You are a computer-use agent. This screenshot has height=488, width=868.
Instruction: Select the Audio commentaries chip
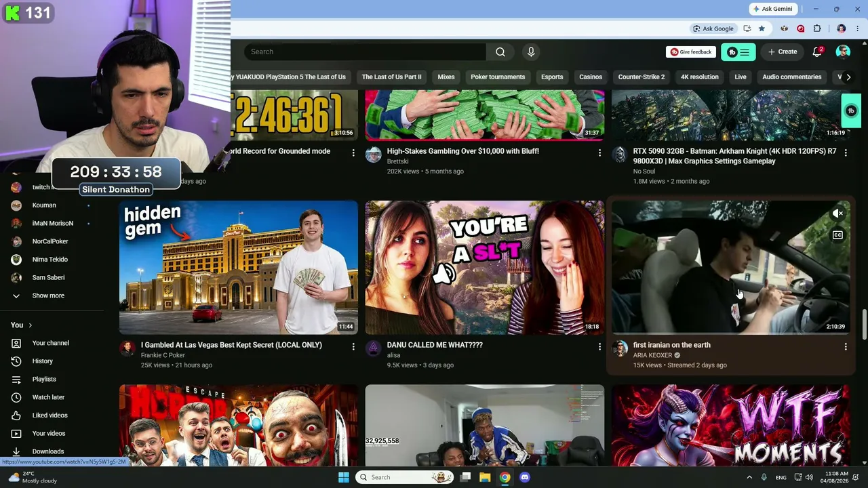(x=791, y=77)
